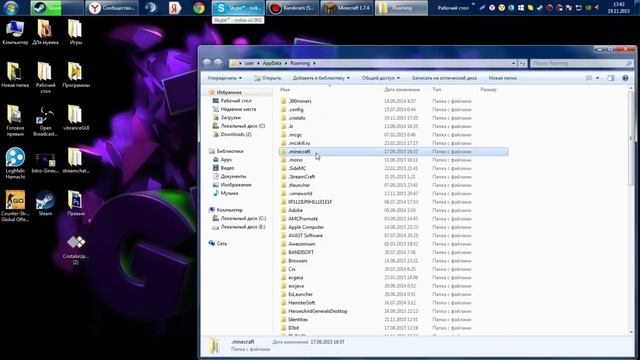Select Избранное in the navigation pane
Viewport: 640px width, 360px height.
click(x=229, y=92)
